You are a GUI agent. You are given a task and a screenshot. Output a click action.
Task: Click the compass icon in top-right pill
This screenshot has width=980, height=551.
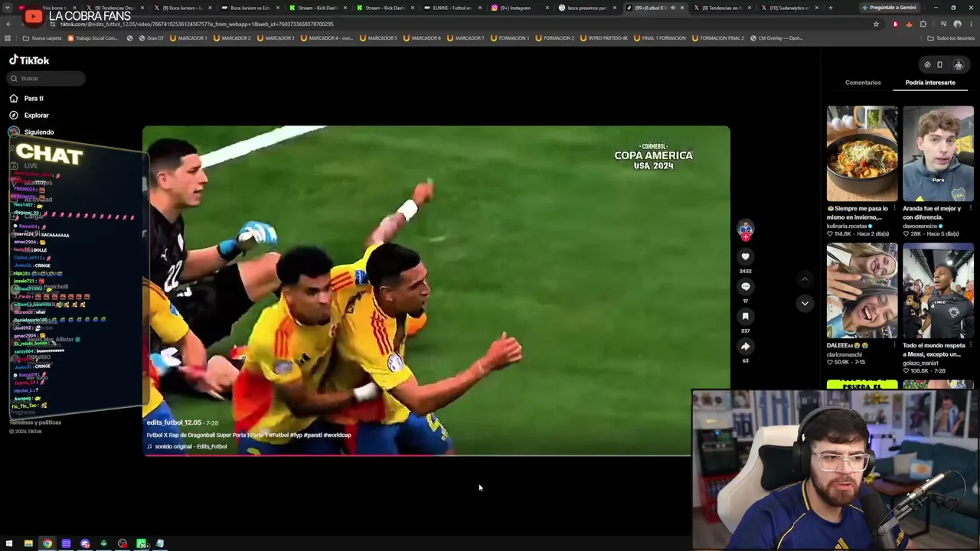point(927,65)
